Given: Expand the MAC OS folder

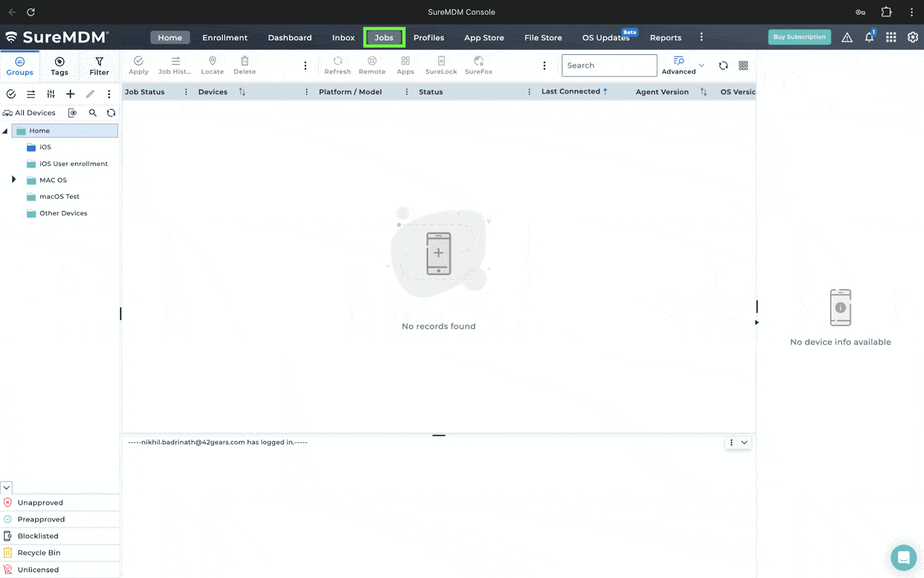Looking at the screenshot, I should coord(14,180).
